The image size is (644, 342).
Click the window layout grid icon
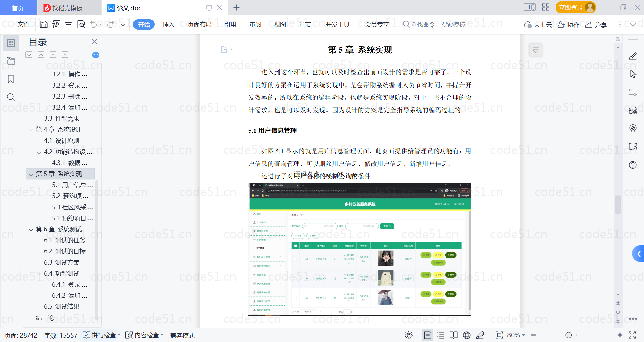pyautogui.click(x=546, y=7)
